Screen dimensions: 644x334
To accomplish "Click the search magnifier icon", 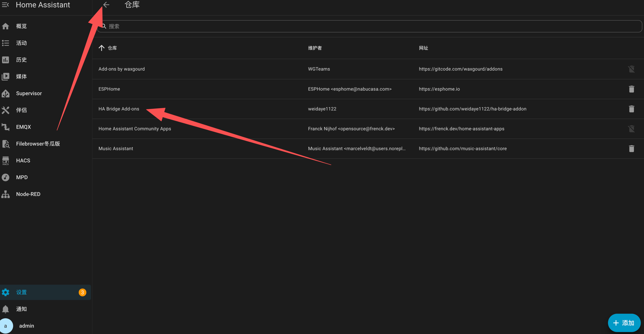I will click(x=104, y=26).
